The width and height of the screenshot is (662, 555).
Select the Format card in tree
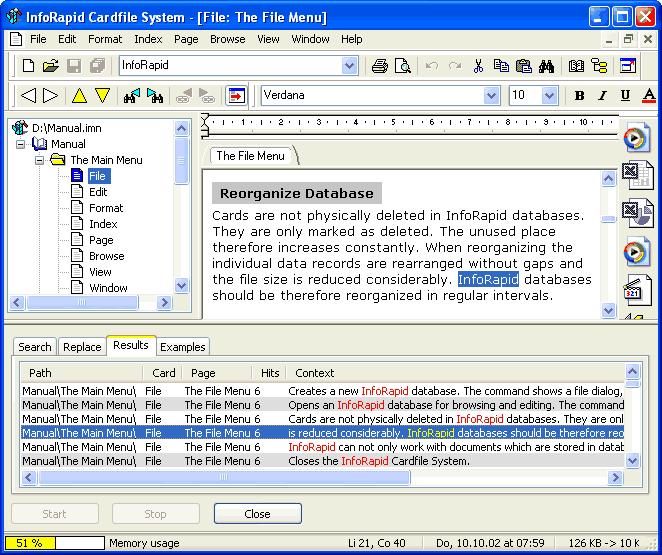coord(106,208)
